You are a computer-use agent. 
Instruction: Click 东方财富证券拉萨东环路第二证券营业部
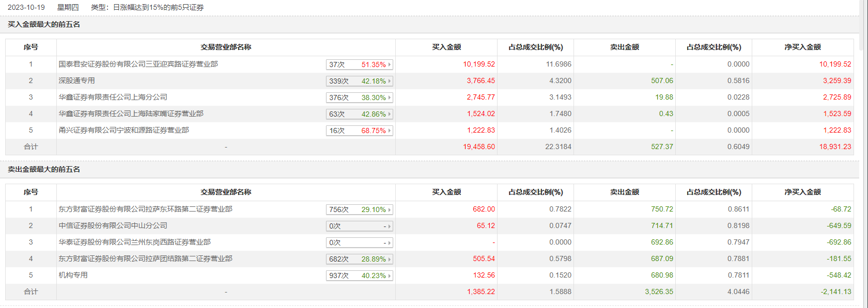pos(145,209)
